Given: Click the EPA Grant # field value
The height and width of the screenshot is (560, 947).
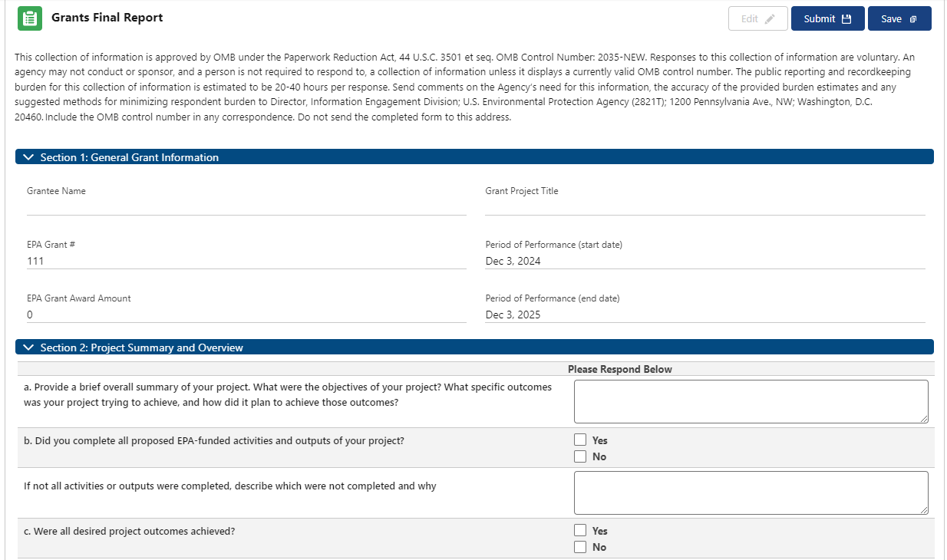Looking at the screenshot, I should [35, 261].
